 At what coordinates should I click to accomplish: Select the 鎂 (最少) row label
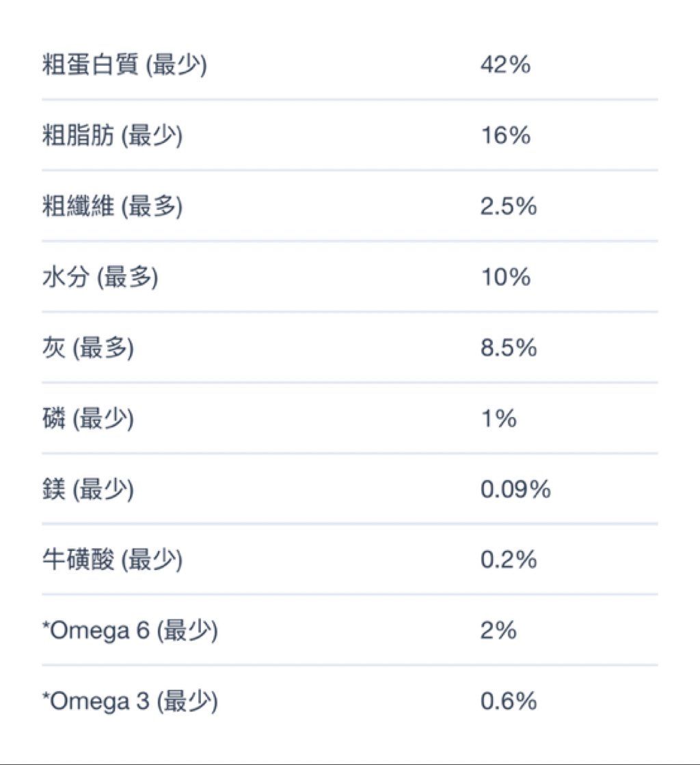(87, 489)
